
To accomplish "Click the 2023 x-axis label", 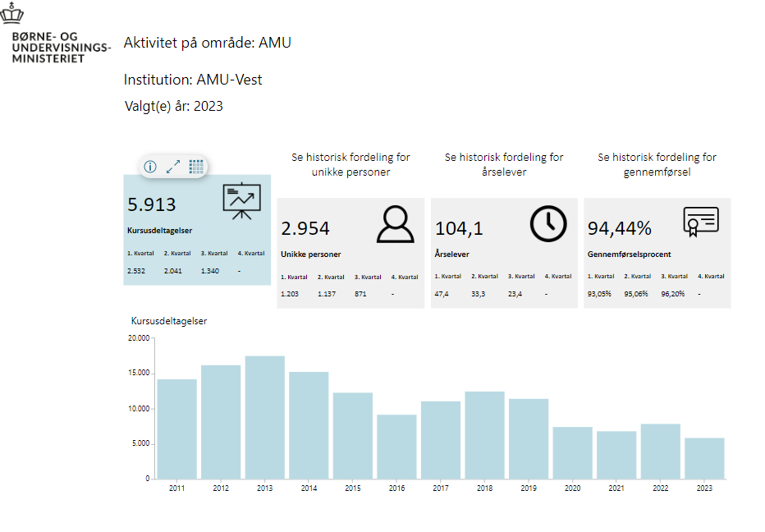I will point(704,488).
